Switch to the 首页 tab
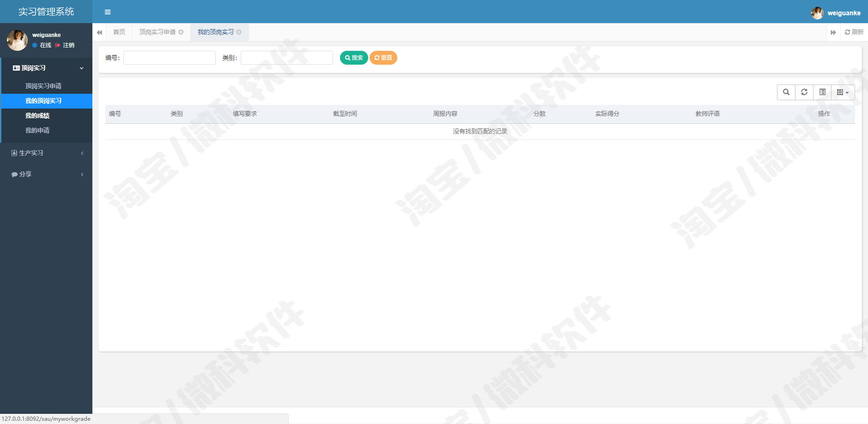The image size is (868, 424). coord(119,32)
